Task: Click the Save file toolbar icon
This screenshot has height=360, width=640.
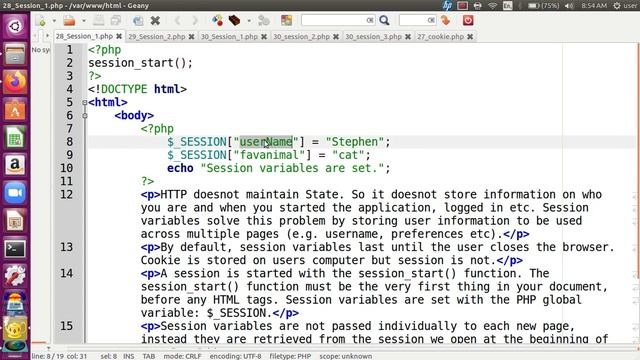Action: pyautogui.click(x=98, y=20)
